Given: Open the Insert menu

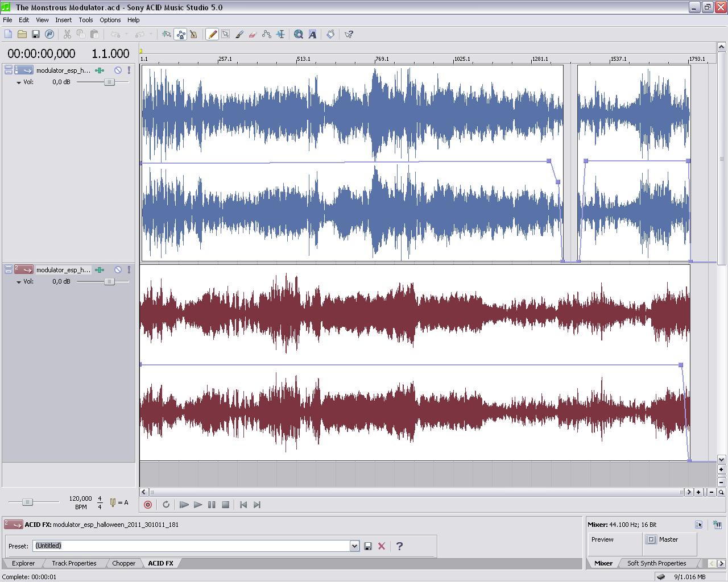Looking at the screenshot, I should 64,20.
